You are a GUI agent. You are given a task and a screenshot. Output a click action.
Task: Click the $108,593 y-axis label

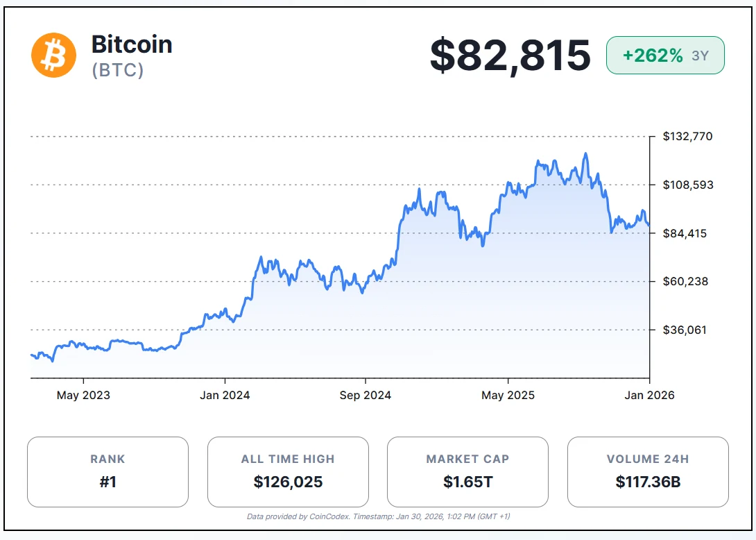tap(687, 185)
